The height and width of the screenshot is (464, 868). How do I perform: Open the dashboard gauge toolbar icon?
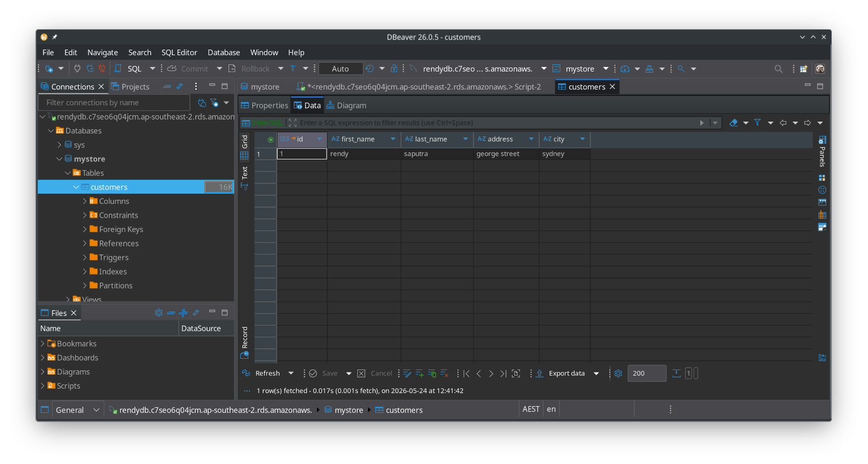pos(625,68)
